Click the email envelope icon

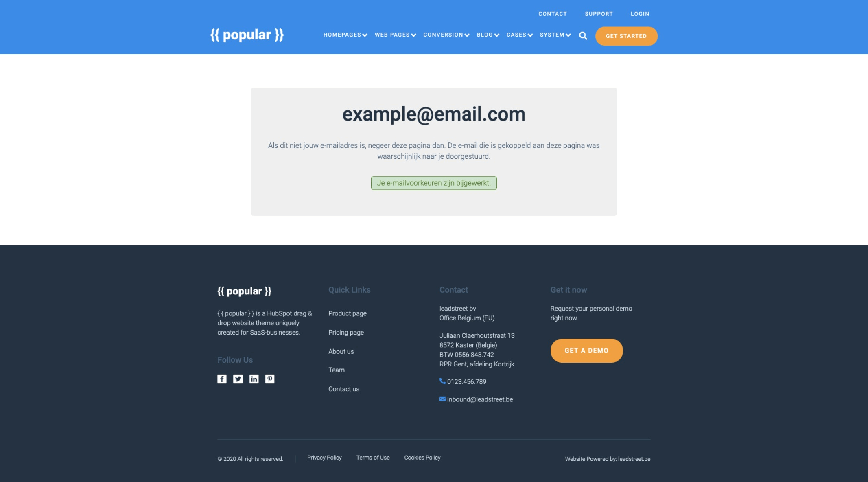click(442, 399)
